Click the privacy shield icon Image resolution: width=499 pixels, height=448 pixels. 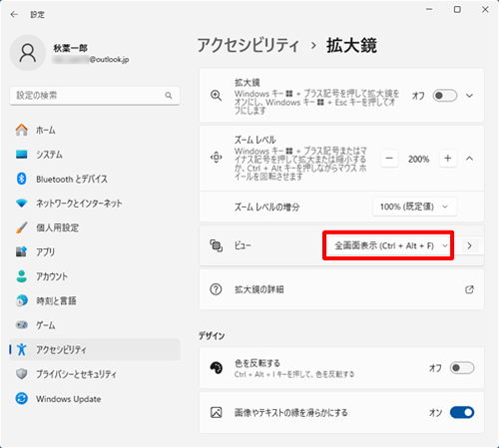tap(22, 374)
